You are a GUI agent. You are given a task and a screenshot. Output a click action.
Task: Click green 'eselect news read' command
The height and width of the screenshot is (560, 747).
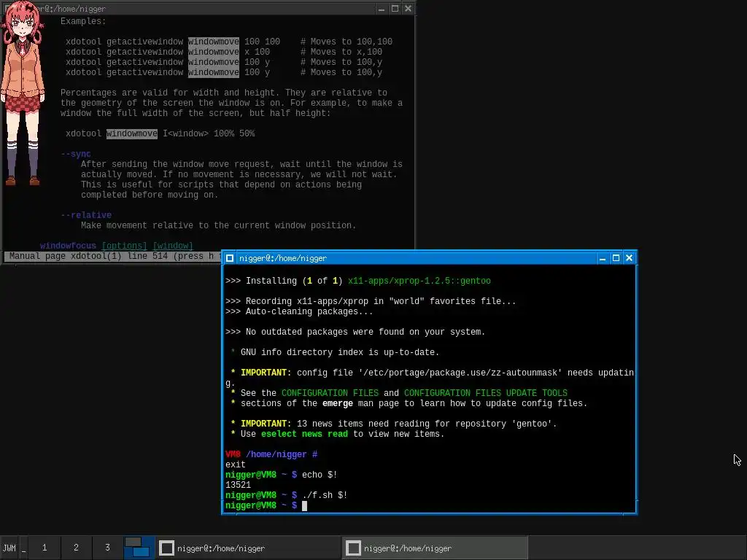click(x=304, y=434)
